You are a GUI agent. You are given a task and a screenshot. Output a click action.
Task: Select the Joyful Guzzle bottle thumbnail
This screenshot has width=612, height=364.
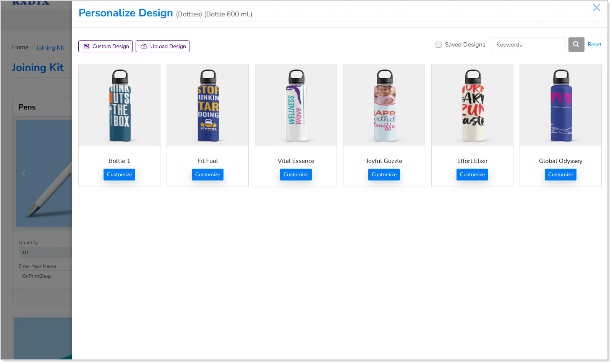pyautogui.click(x=384, y=105)
